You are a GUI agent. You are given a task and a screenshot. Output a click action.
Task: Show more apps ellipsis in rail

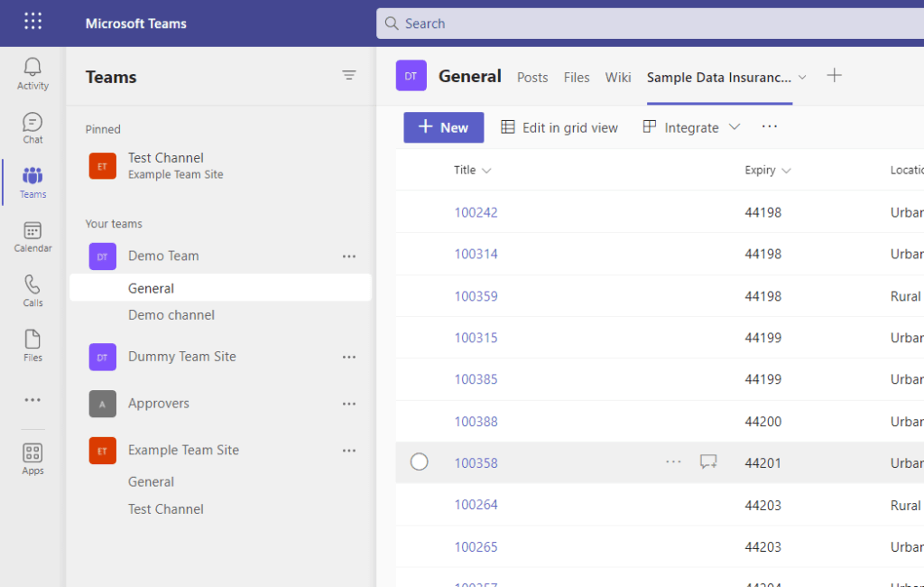pos(32,400)
